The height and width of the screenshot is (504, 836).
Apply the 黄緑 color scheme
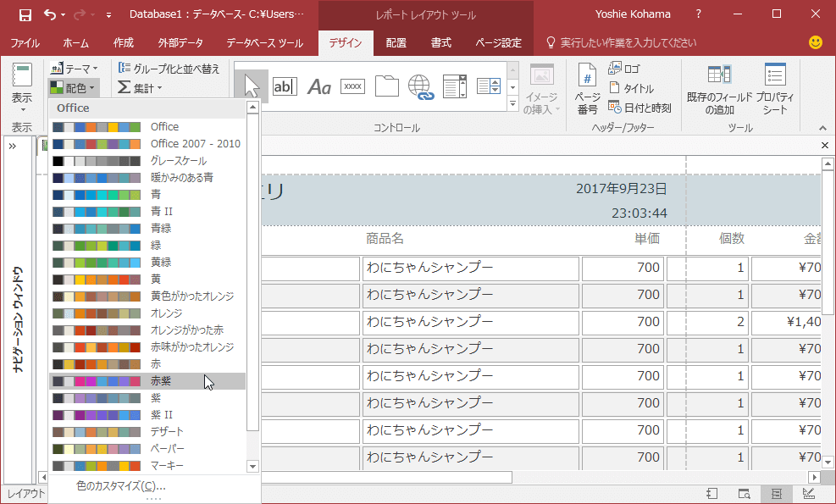pyautogui.click(x=147, y=262)
